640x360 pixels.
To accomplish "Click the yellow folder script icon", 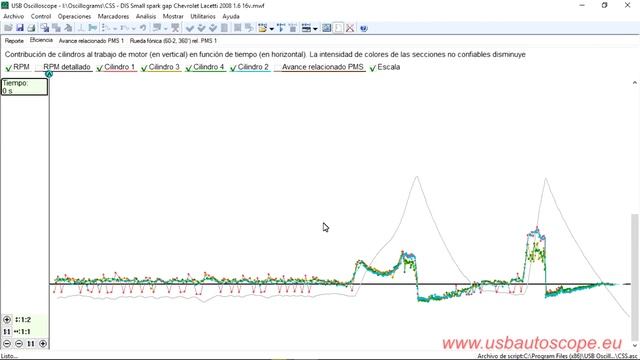I will click(262, 28).
